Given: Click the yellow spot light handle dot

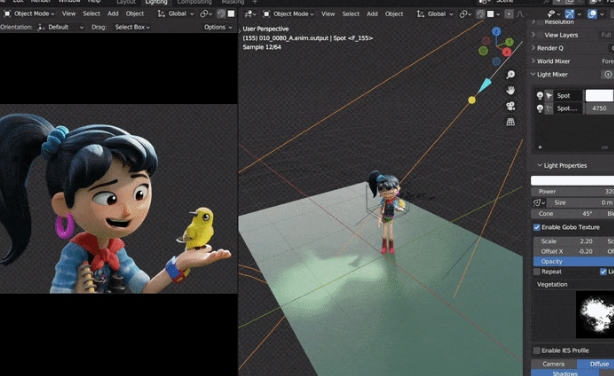Looking at the screenshot, I should point(472,100).
